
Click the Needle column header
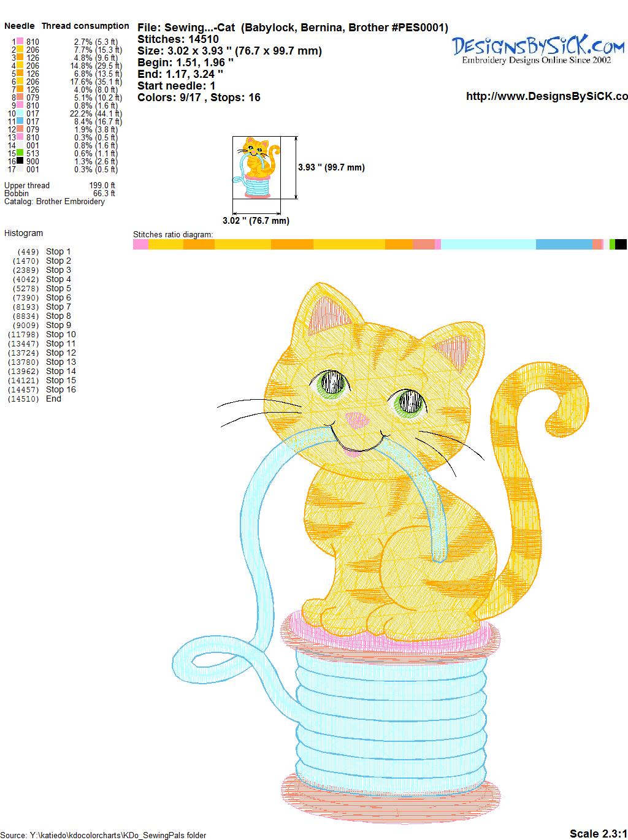[20, 26]
